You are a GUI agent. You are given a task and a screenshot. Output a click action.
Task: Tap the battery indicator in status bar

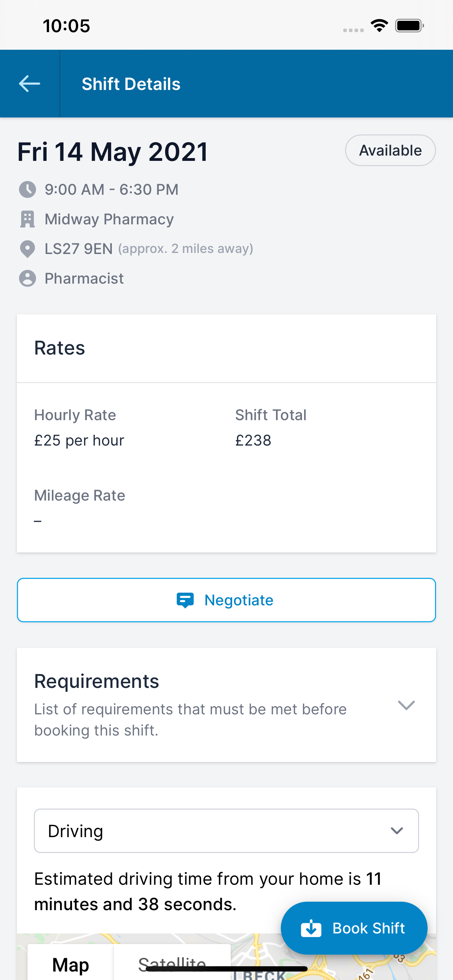coord(409,26)
